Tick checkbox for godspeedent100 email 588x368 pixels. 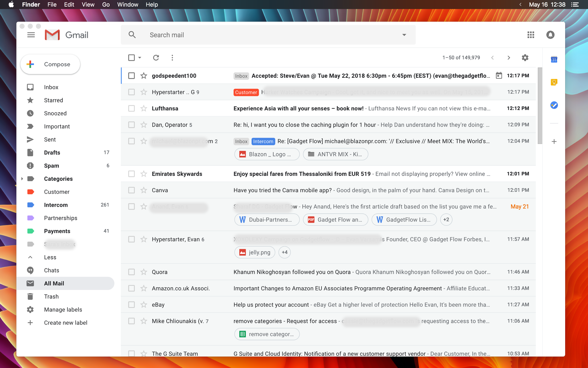pyautogui.click(x=132, y=76)
